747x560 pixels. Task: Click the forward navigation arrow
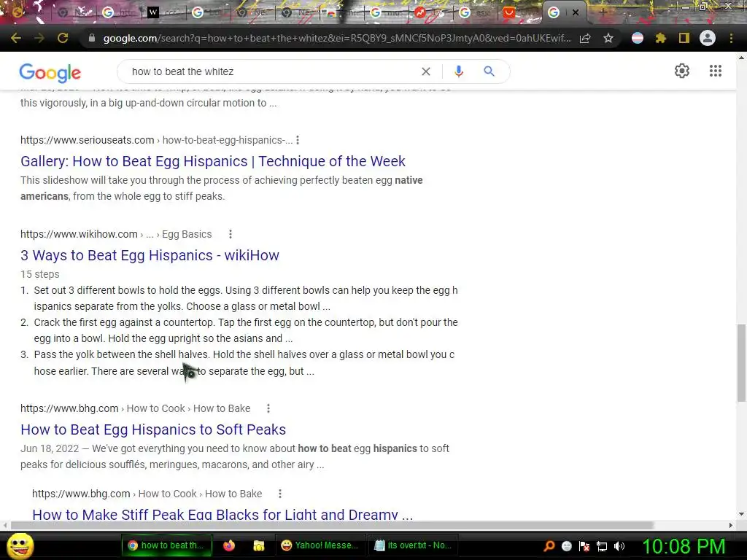click(x=39, y=38)
